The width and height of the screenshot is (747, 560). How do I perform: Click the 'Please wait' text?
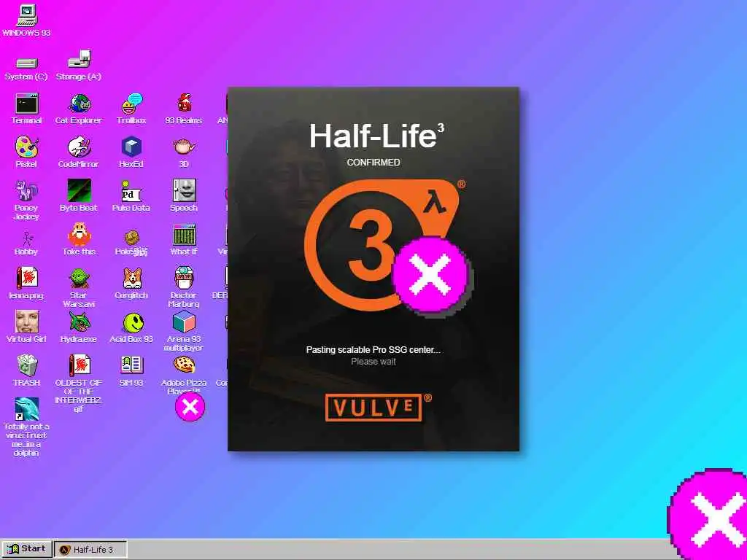373,362
